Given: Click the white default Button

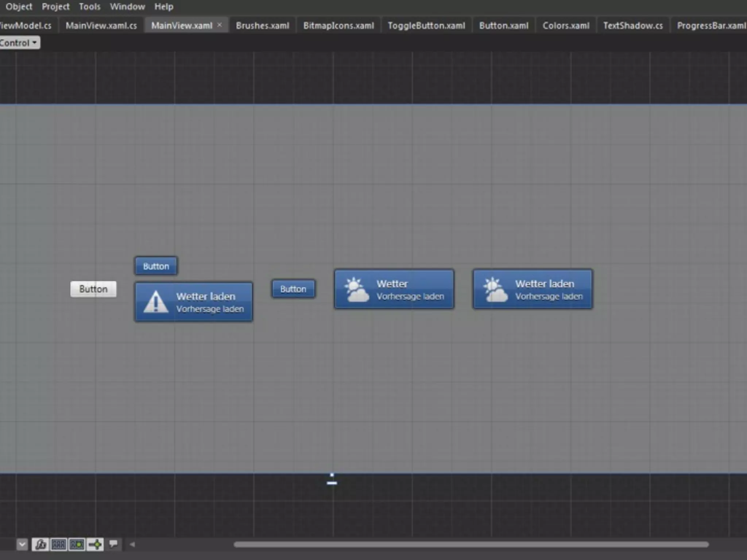Looking at the screenshot, I should [x=93, y=289].
